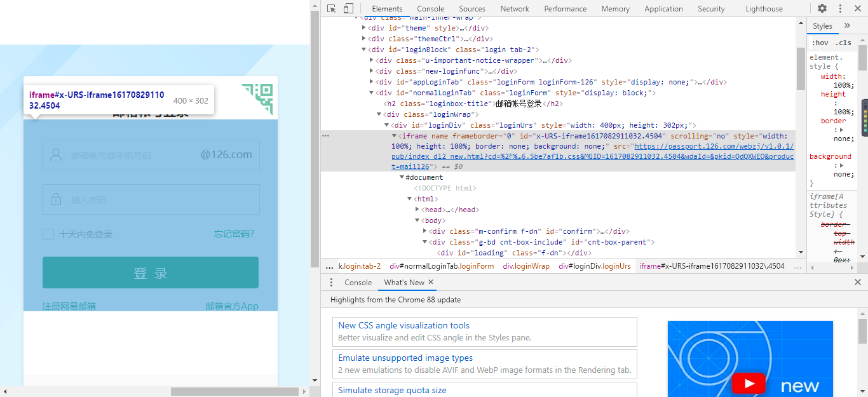Toggle the .cls class editor button
The width and height of the screenshot is (868, 397).
[843, 43]
